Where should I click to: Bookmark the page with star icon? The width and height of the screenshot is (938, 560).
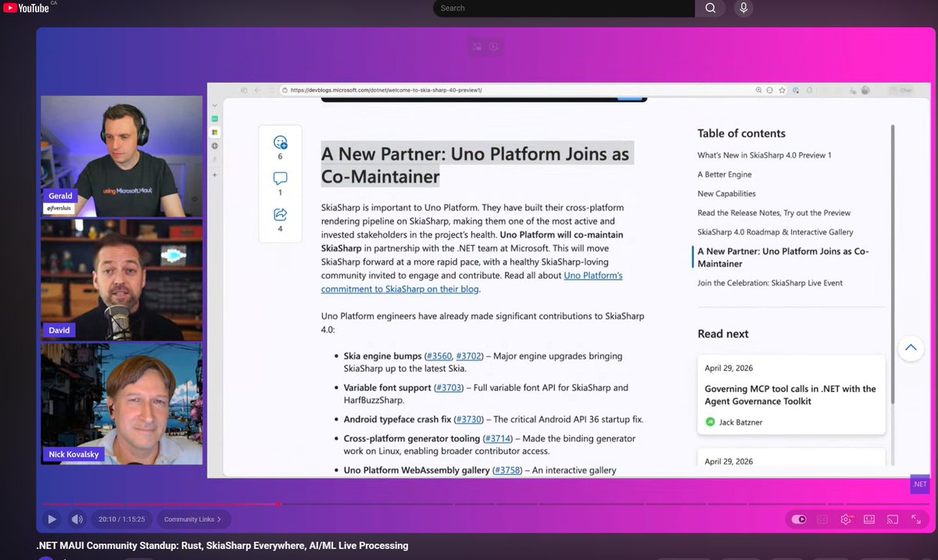782,90
